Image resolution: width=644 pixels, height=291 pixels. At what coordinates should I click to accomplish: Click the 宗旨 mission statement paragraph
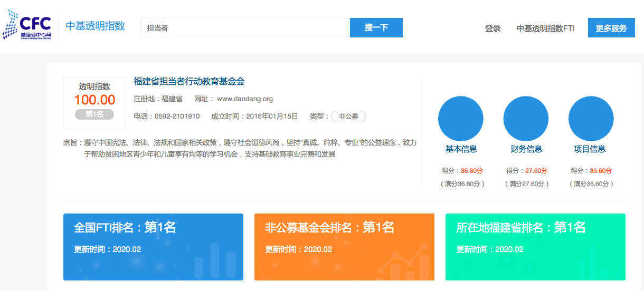[x=240, y=149]
